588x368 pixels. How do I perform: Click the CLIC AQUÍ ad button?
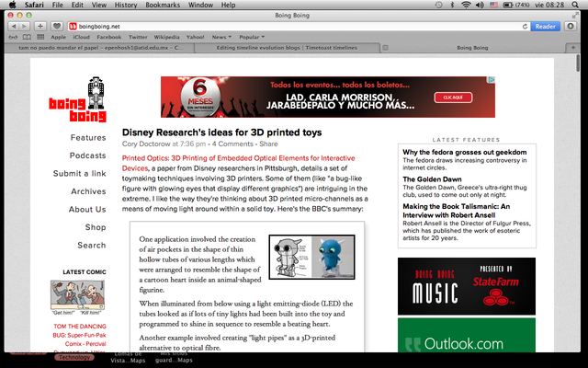tap(453, 98)
